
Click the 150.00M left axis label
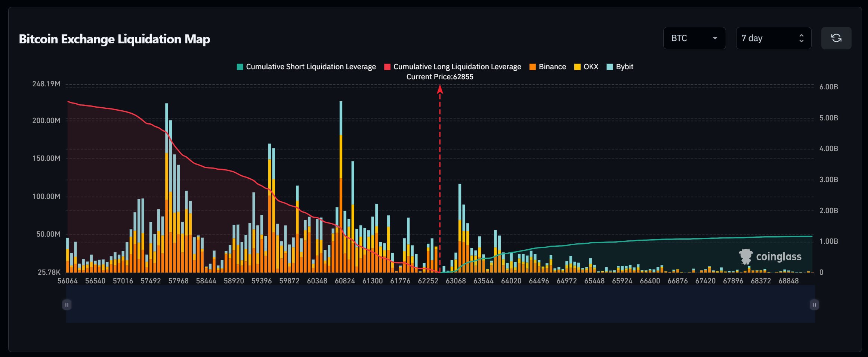[x=46, y=158]
